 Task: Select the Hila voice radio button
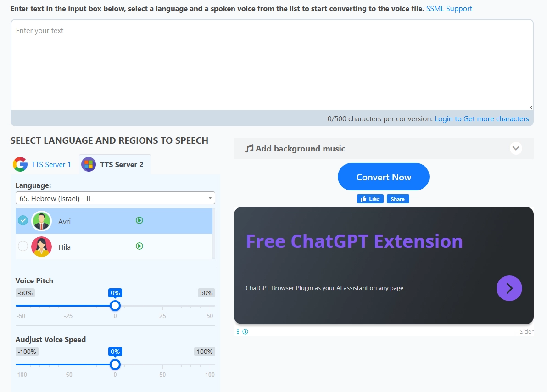point(23,246)
